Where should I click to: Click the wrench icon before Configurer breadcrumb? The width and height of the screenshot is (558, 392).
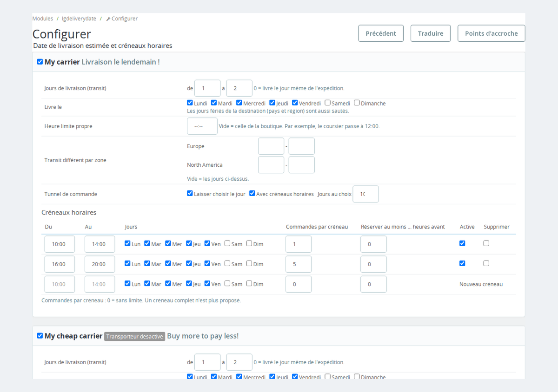[x=108, y=19]
